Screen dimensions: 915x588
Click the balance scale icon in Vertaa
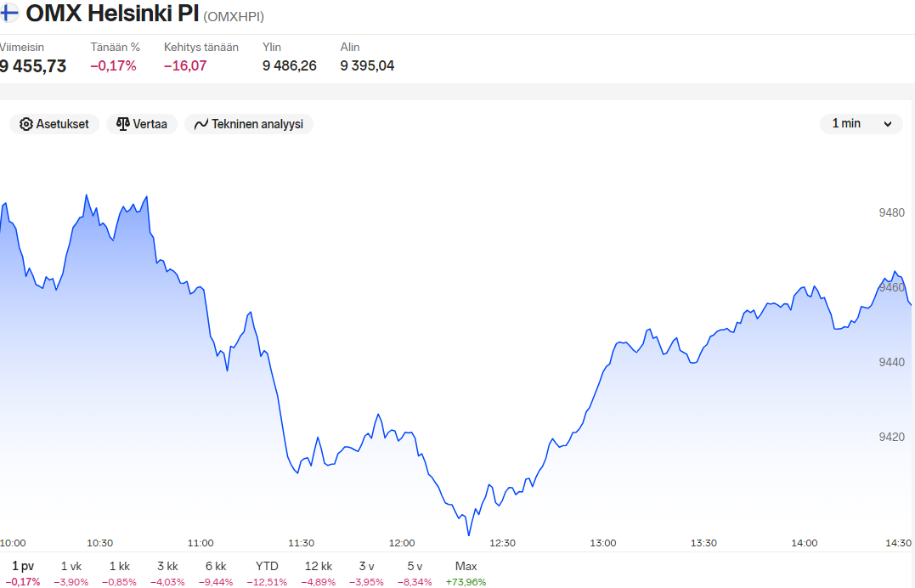[x=122, y=124]
